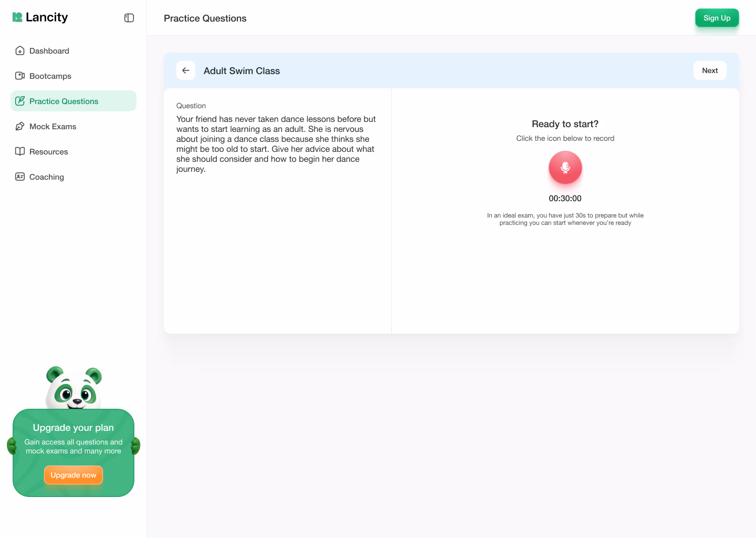Go to the Next question
756x538 pixels.
coord(710,70)
